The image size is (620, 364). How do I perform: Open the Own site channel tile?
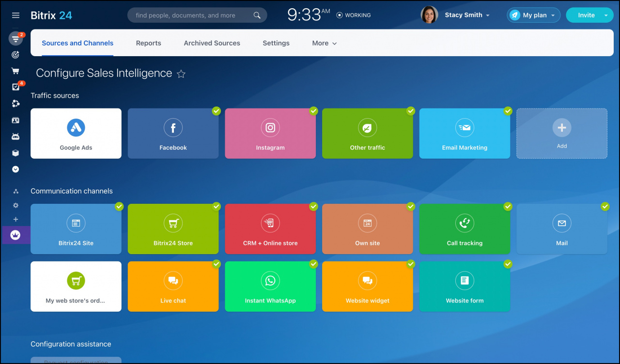point(368,229)
